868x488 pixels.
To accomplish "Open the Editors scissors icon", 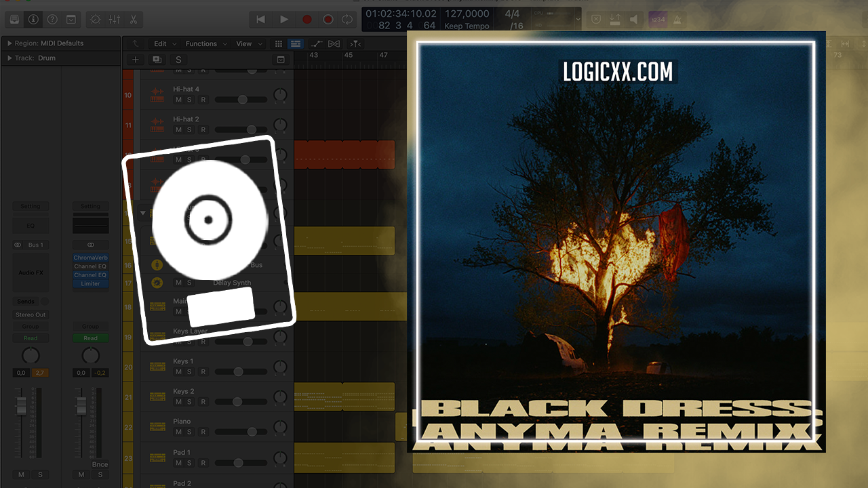I will click(134, 20).
